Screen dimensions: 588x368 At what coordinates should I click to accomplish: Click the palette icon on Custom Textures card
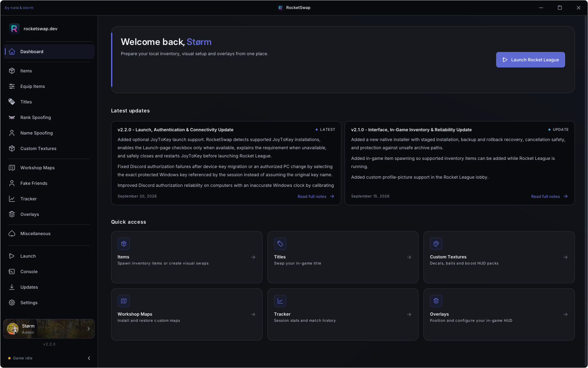pos(436,244)
